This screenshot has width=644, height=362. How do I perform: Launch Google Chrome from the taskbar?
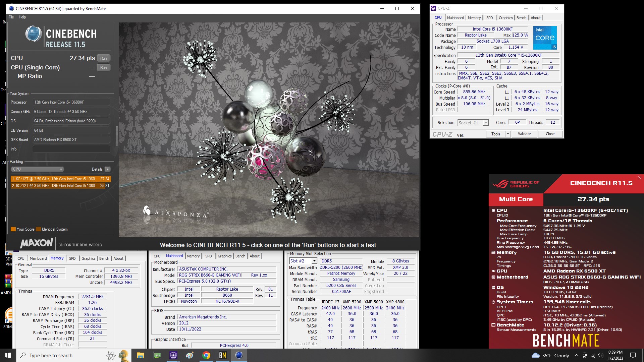tap(206, 355)
